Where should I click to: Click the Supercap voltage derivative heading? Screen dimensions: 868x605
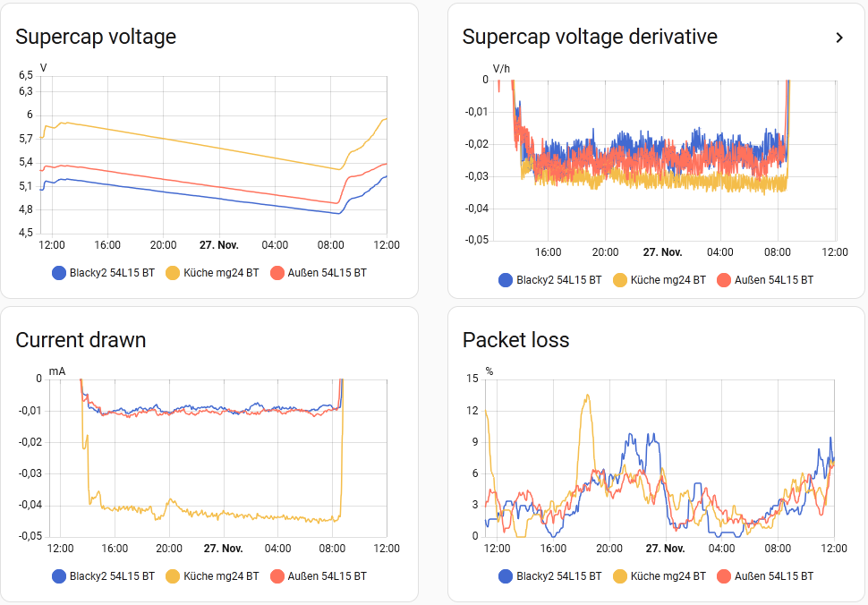click(x=590, y=37)
